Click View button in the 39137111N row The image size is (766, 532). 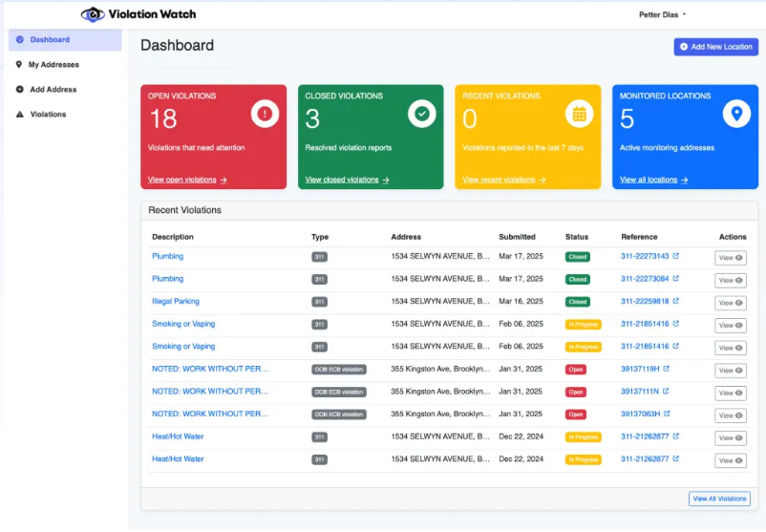(731, 394)
